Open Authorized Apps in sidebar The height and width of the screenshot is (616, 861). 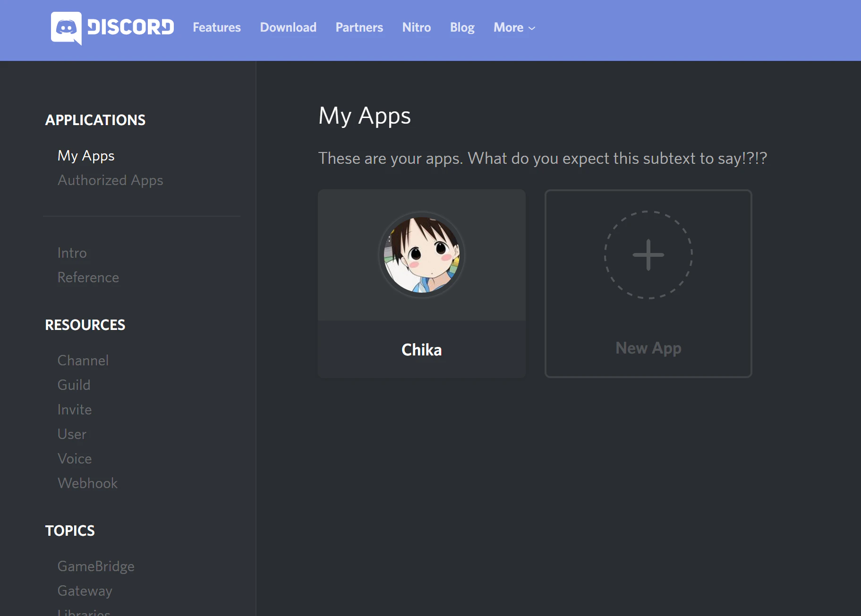tap(111, 180)
